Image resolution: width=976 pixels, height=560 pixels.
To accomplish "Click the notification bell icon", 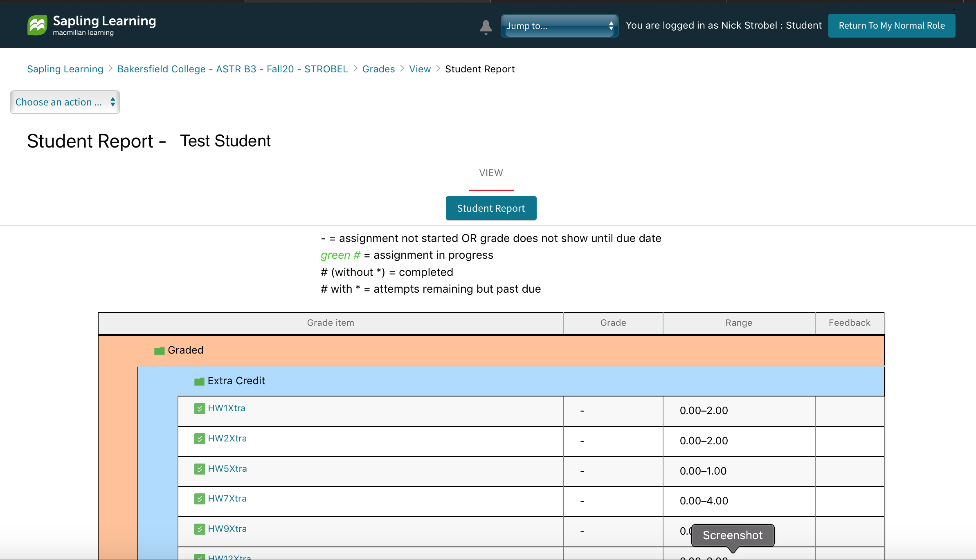I will point(486,26).
